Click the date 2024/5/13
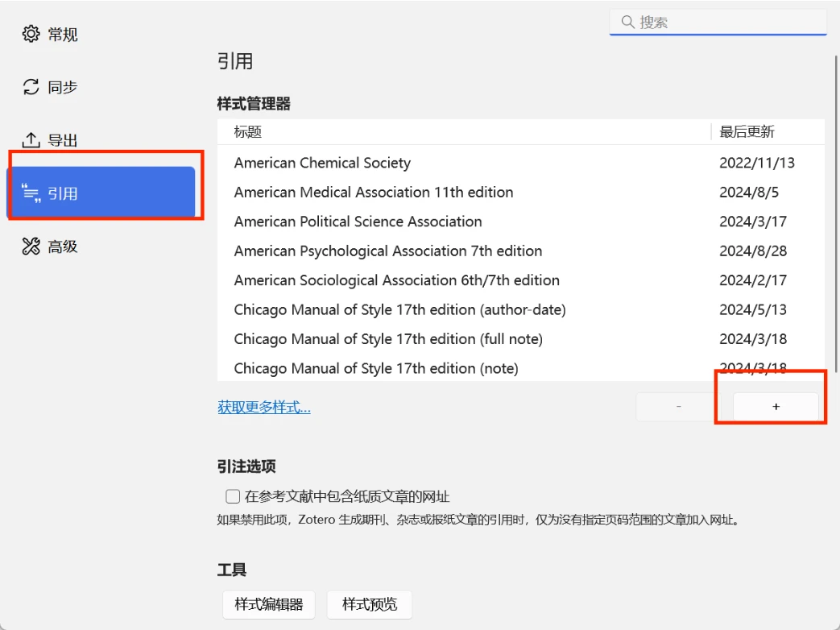This screenshot has width=840, height=630. tap(753, 310)
